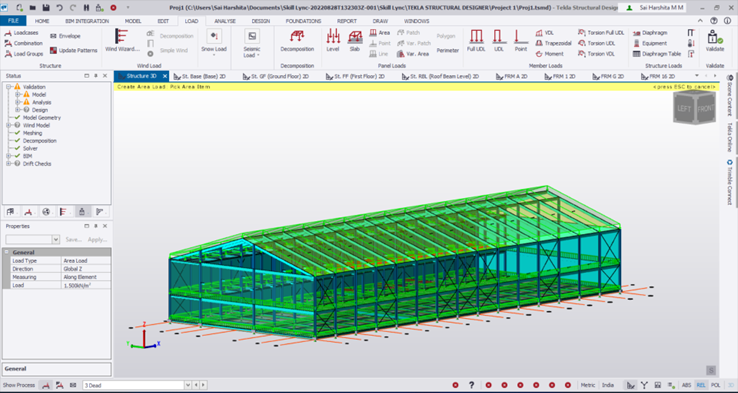738x393 pixels.
Task: Open the Load Groups button
Action: pyautogui.click(x=24, y=54)
